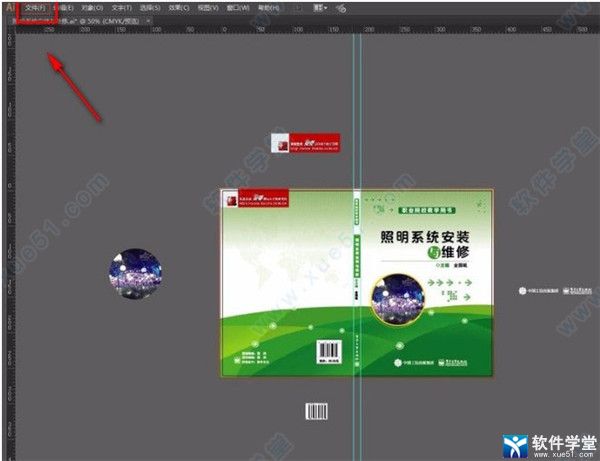600x461 pixels.
Task: Select the barcode below the artboard
Action: 316,411
